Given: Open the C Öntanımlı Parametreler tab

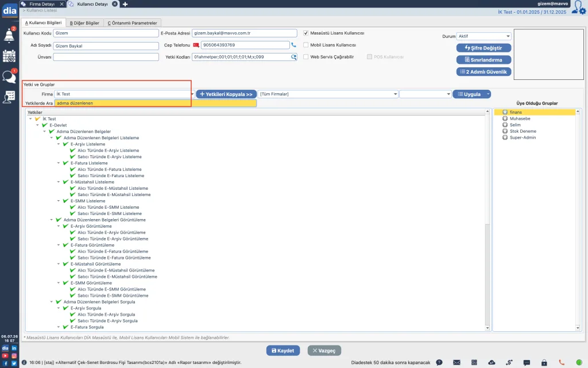Looking at the screenshot, I should pos(132,23).
